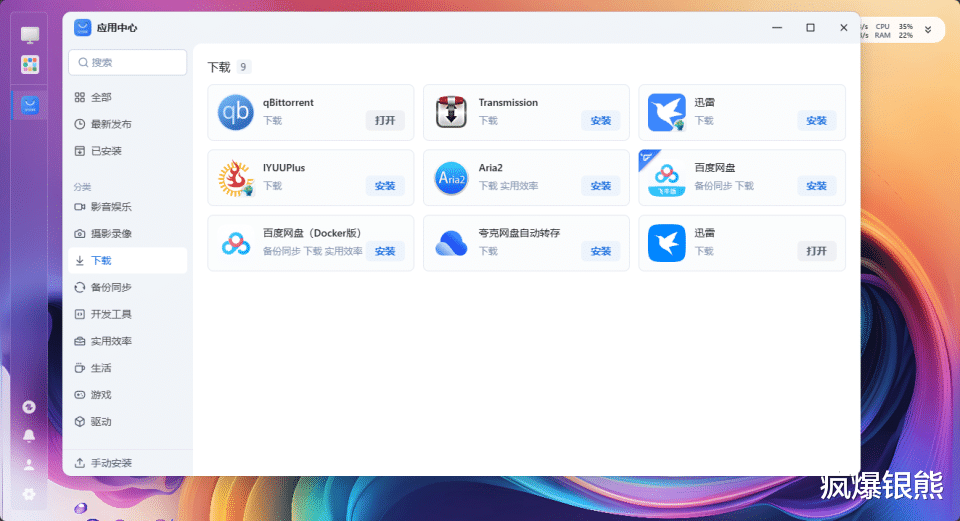Install Aria2

point(601,186)
